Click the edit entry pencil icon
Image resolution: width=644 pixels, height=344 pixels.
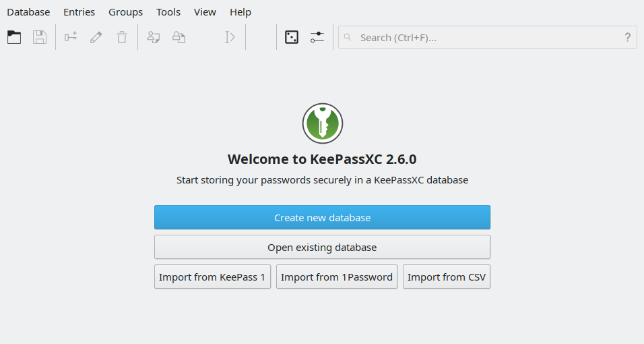[x=96, y=37]
